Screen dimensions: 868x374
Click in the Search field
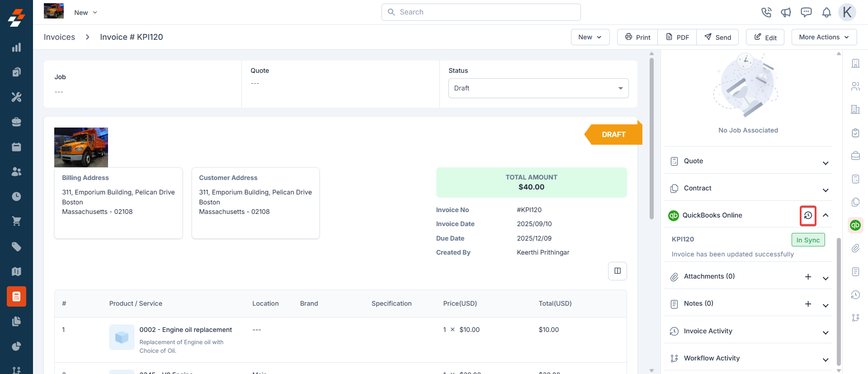click(481, 12)
